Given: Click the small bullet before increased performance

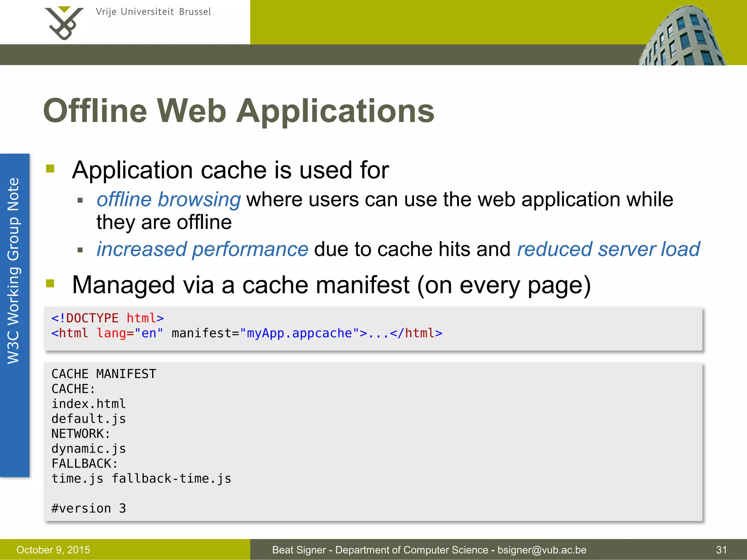Looking at the screenshot, I should pyautogui.click(x=80, y=250).
